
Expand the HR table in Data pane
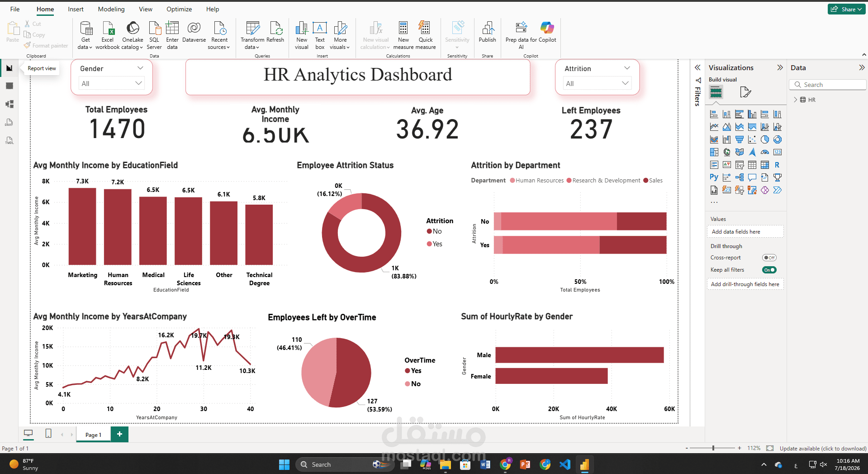(x=796, y=100)
